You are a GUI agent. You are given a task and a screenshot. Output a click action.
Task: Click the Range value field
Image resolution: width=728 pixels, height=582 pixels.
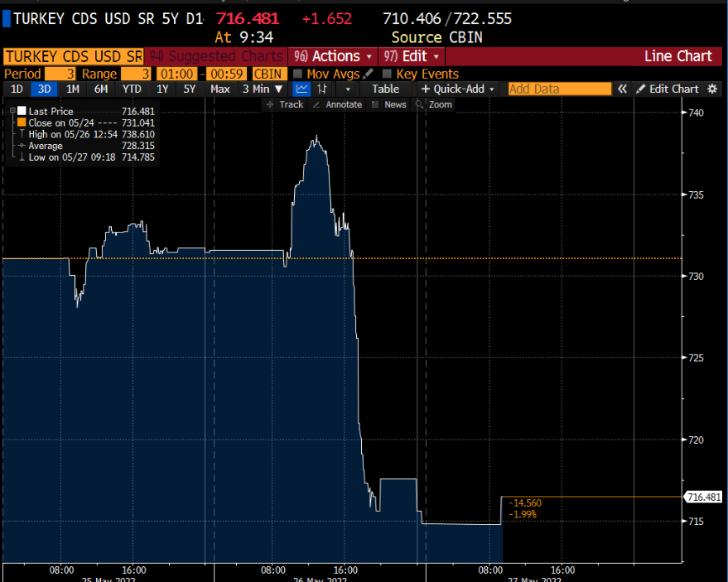[136, 74]
